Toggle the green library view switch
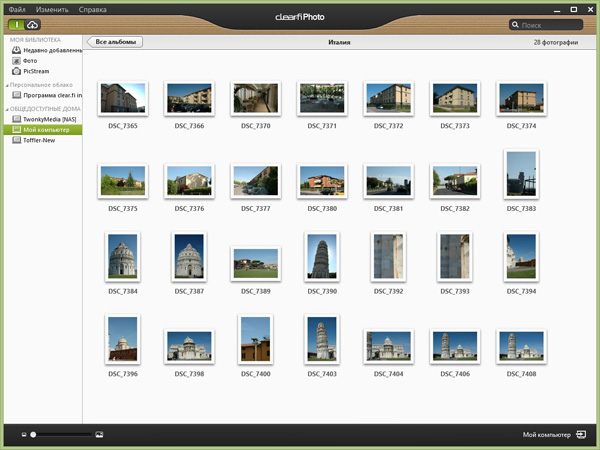This screenshot has width=600, height=450. pos(16,24)
